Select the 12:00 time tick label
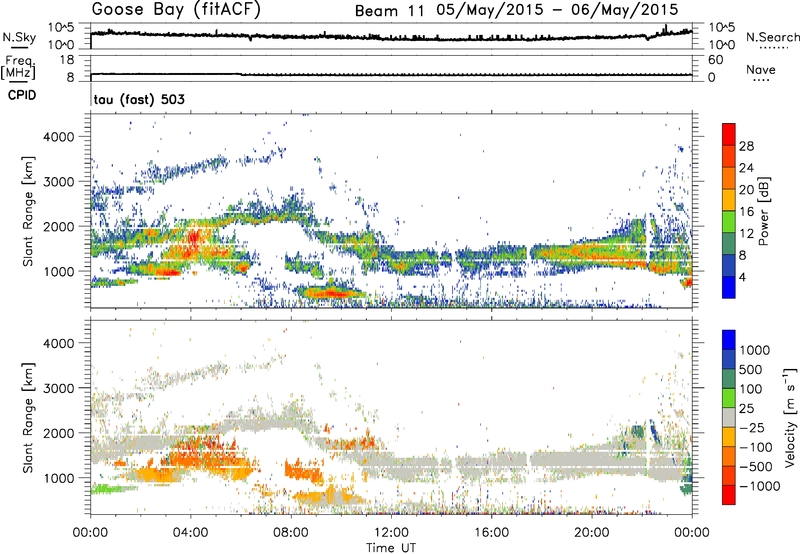800x554 pixels. point(391,533)
